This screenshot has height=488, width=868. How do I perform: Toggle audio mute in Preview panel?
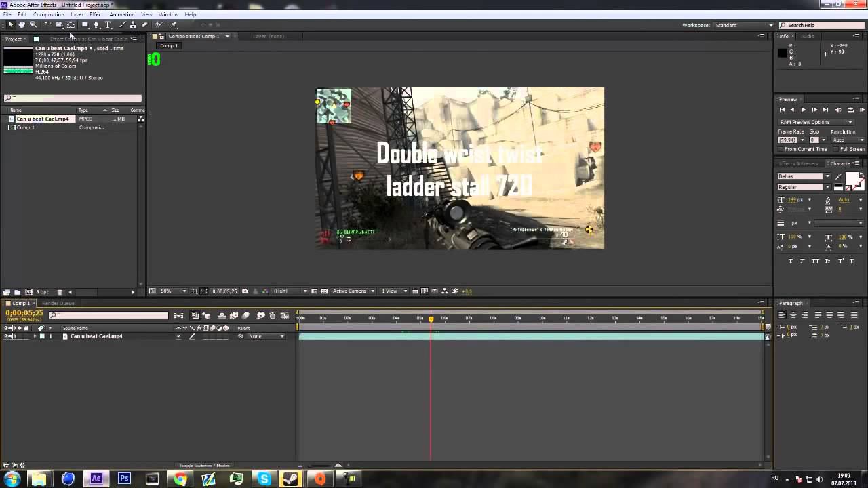tap(838, 110)
